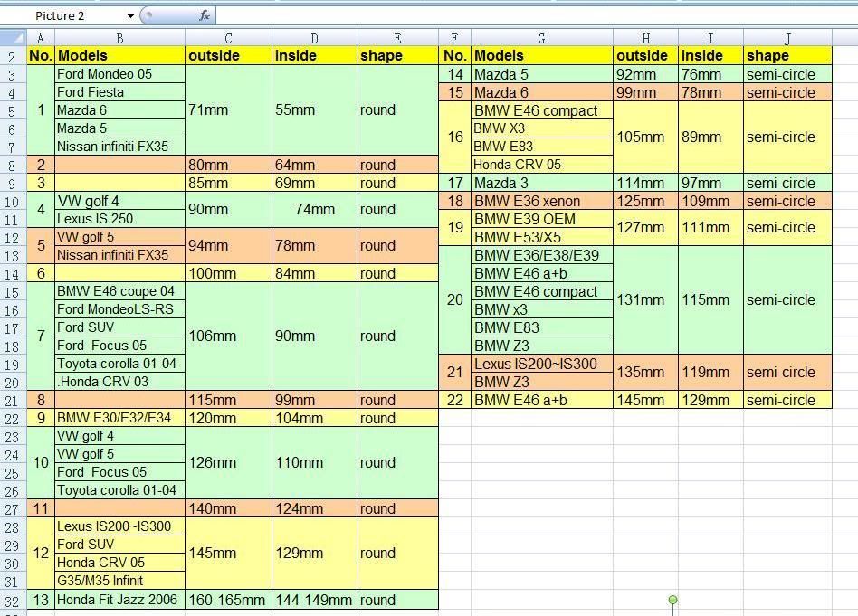This screenshot has width=858, height=616.
Task: Click the '106mm' cell
Action: pyautogui.click(x=228, y=336)
